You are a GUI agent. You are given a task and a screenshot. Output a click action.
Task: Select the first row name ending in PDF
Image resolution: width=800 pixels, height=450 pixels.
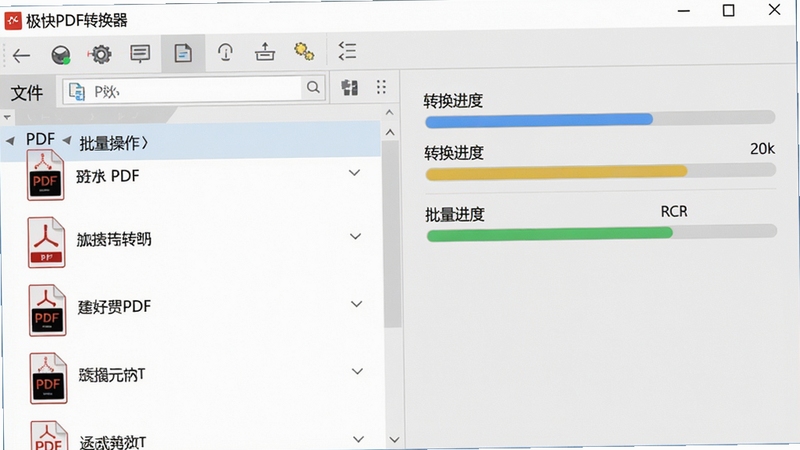click(x=108, y=177)
